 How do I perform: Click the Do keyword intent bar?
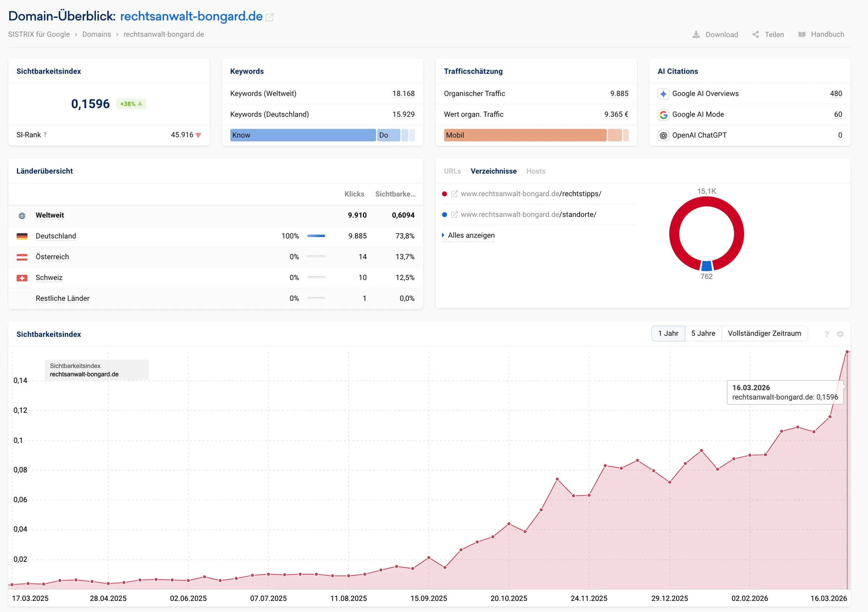pyautogui.click(x=389, y=135)
